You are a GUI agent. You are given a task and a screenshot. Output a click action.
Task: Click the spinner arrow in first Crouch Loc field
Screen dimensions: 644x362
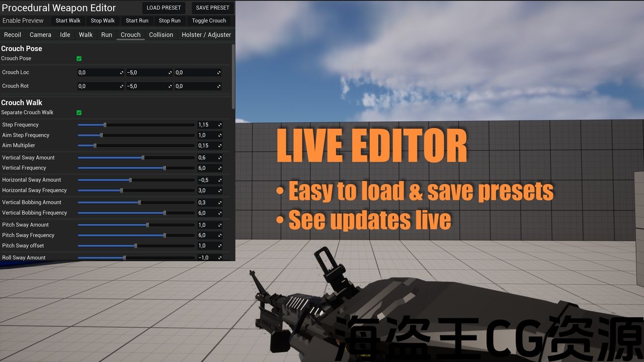tap(121, 73)
